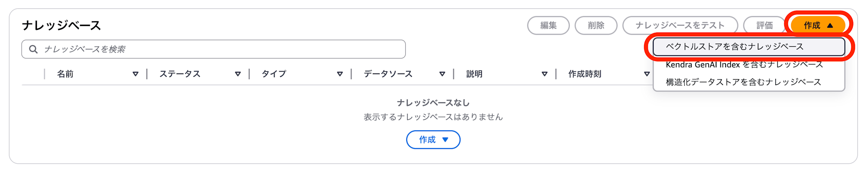Choose Kendra GenAI Index knowledge base option

749,64
